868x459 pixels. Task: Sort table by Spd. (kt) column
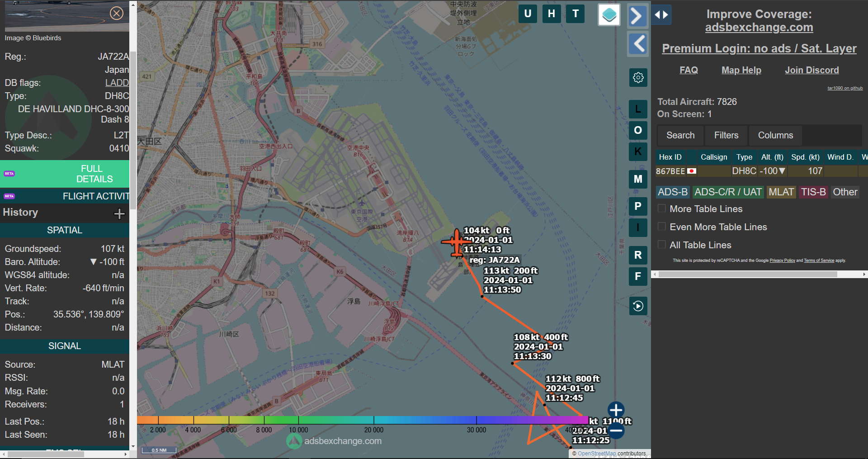(805, 157)
